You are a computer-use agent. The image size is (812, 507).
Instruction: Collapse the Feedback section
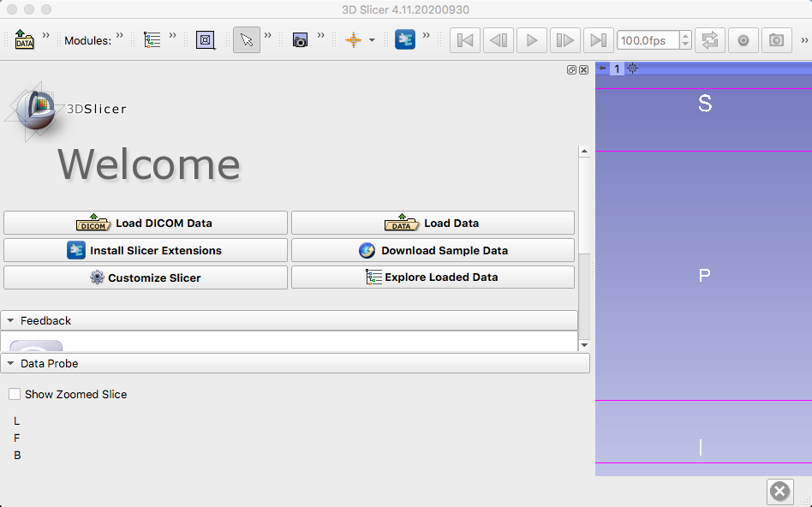pos(289,320)
